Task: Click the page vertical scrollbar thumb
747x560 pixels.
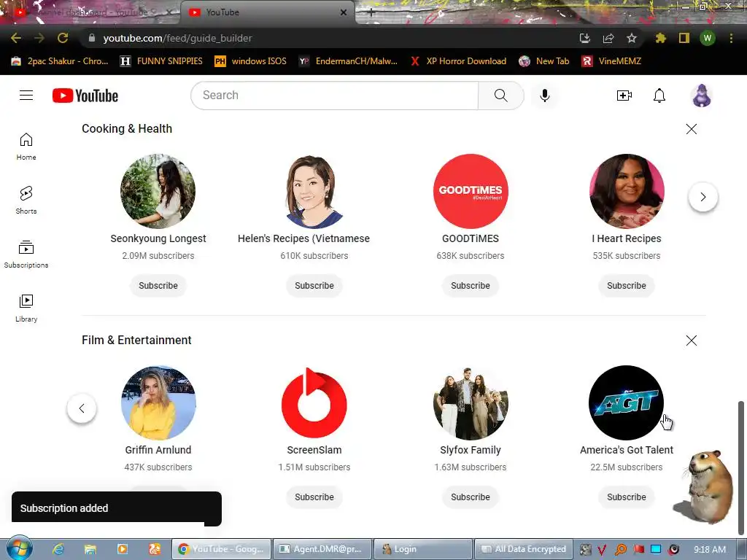Action: tap(741, 467)
